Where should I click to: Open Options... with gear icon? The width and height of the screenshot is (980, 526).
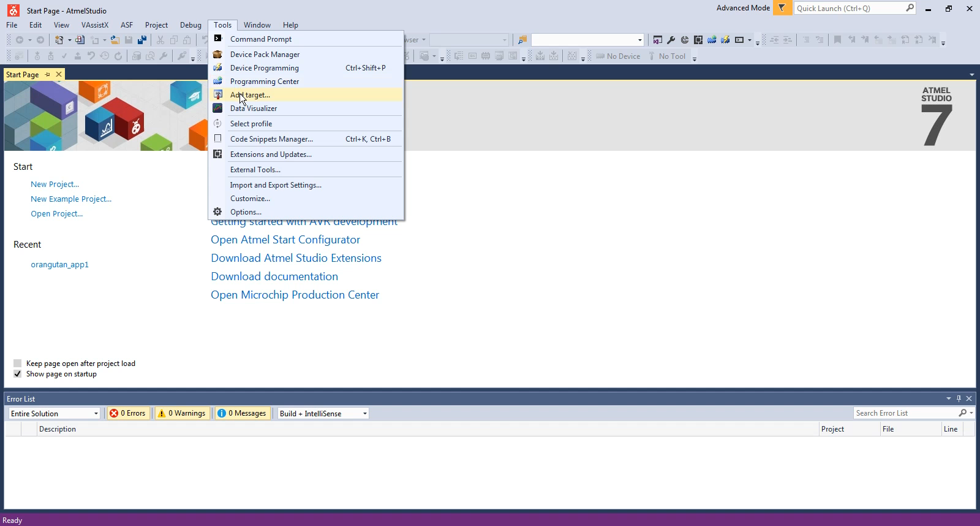click(306, 212)
